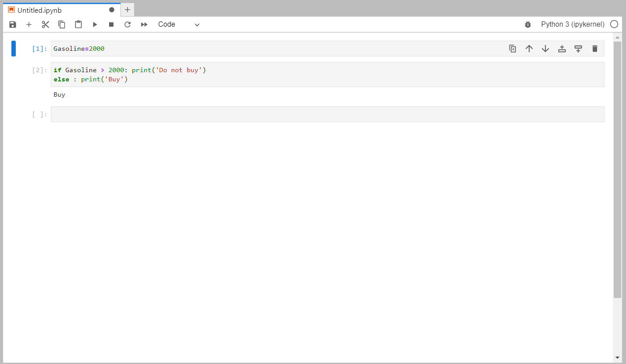This screenshot has height=364, width=626.
Task: Click the scrollbar down arrow
Action: (x=617, y=357)
